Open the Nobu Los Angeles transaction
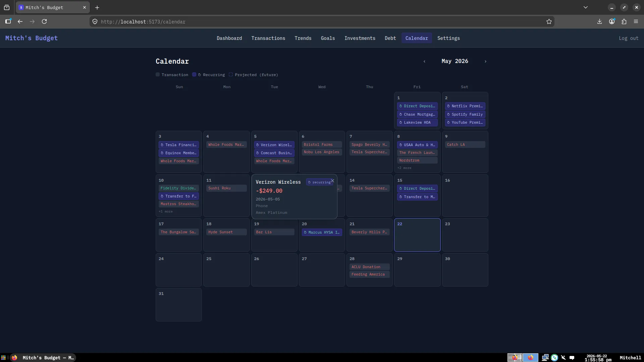The width and height of the screenshot is (644, 362). click(x=322, y=152)
